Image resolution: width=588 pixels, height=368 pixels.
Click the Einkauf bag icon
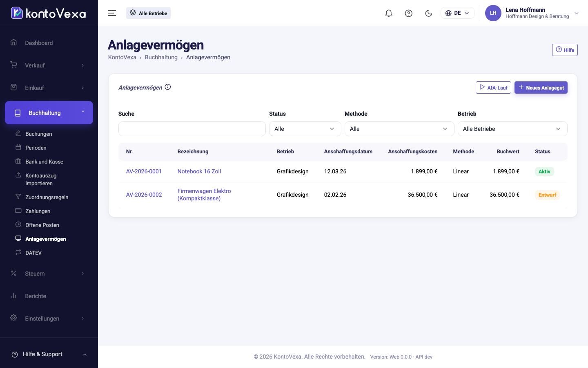pyautogui.click(x=14, y=88)
